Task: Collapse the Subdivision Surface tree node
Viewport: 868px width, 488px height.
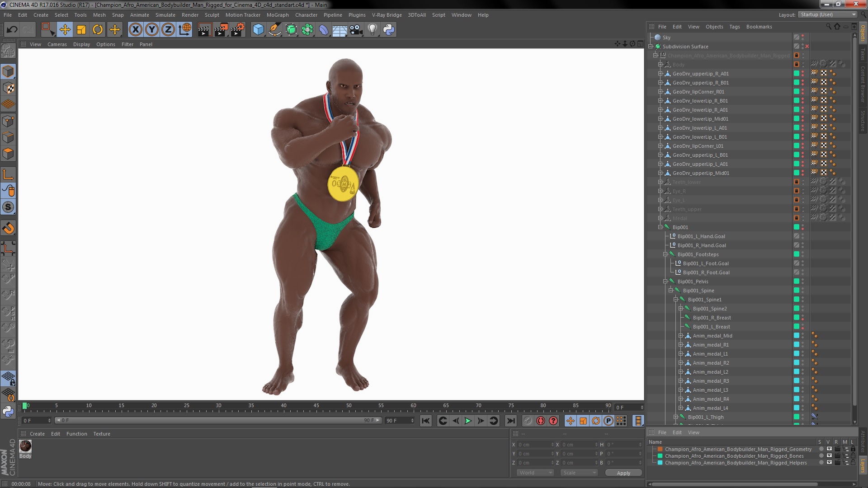Action: [x=651, y=47]
